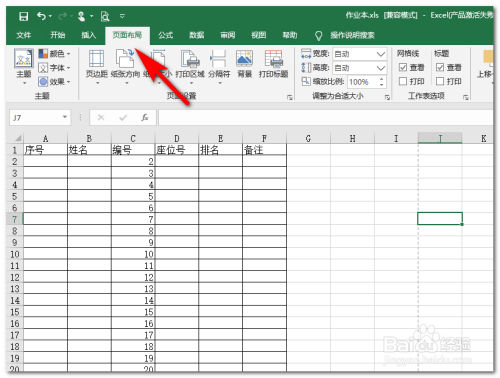Switch to the 插入 tab
This screenshot has height=378, width=500.
tap(89, 35)
